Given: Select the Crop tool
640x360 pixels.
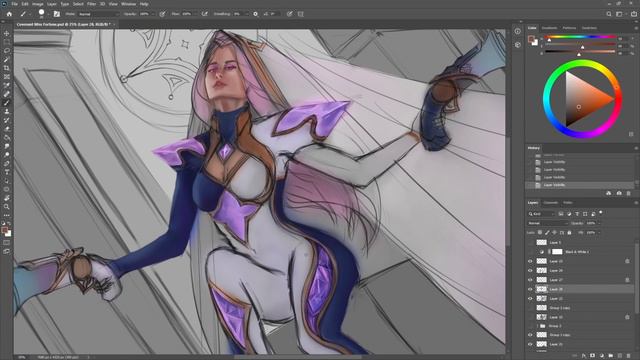Looking at the screenshot, I should [x=7, y=68].
